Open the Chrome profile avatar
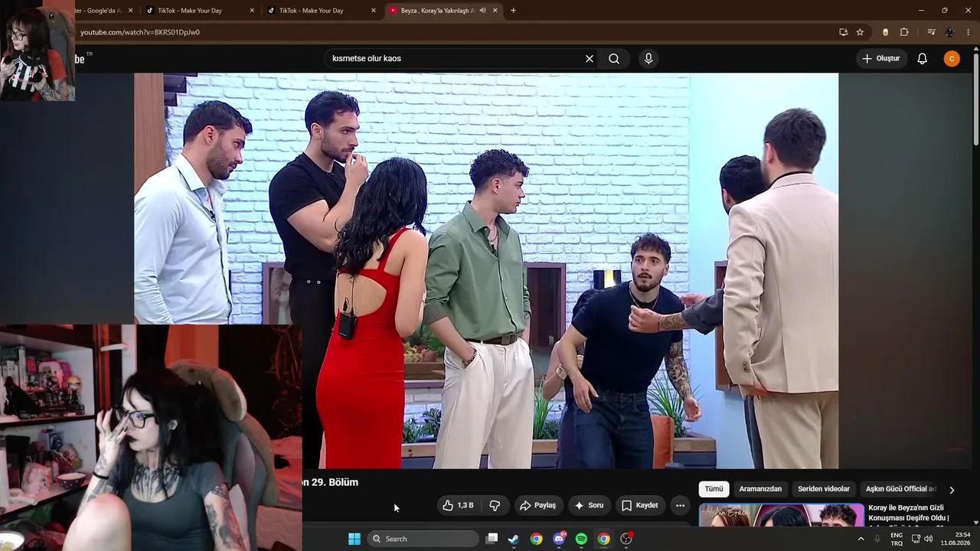 (x=950, y=32)
